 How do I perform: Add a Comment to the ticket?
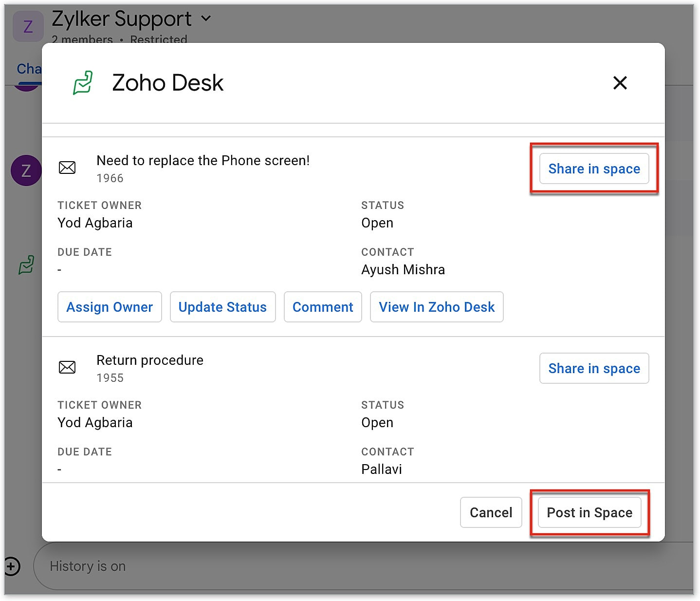323,307
